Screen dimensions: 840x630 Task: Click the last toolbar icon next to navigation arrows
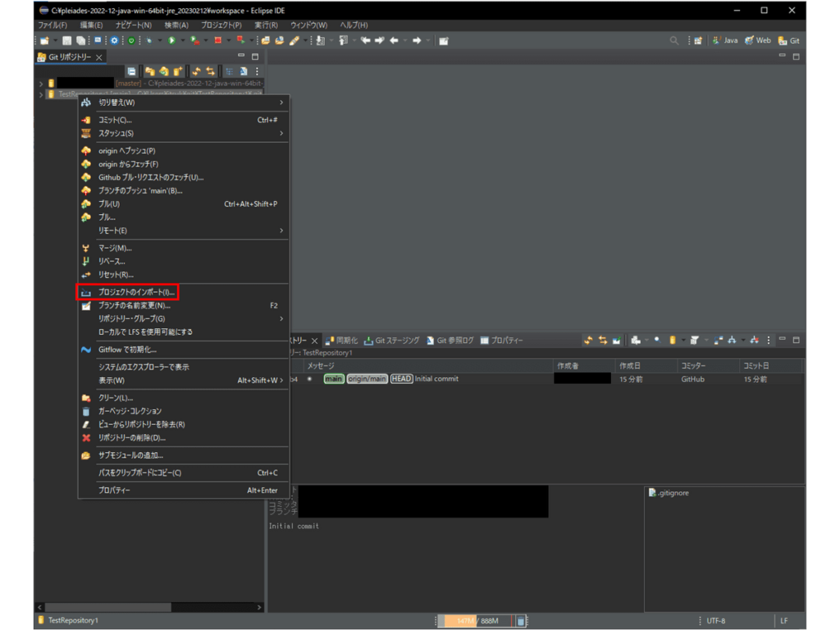[444, 41]
